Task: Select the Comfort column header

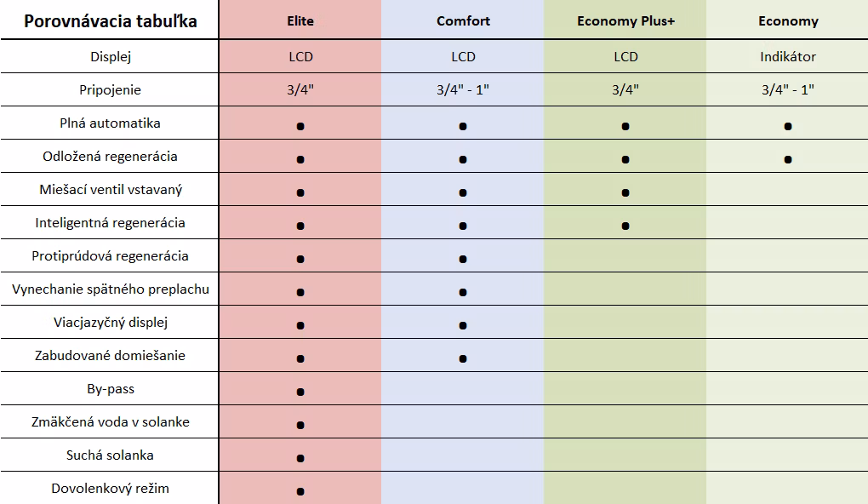Action: pyautogui.click(x=463, y=21)
